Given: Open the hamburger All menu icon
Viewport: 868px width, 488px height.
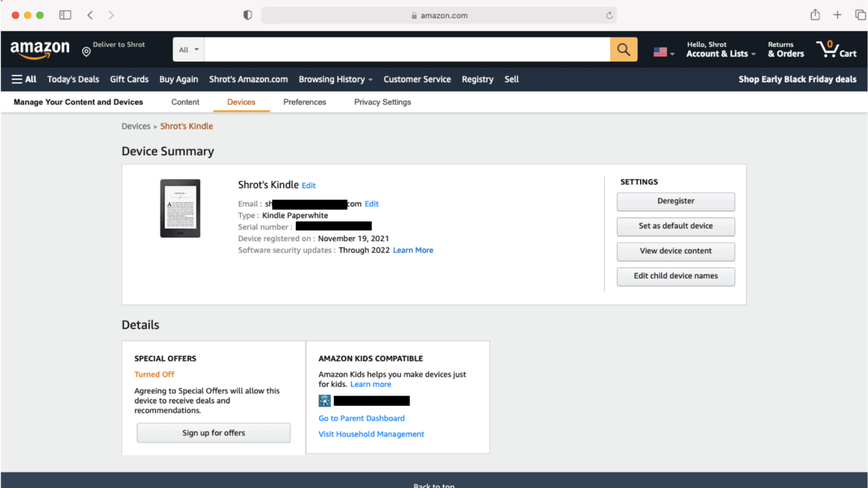Looking at the screenshot, I should click(x=16, y=79).
